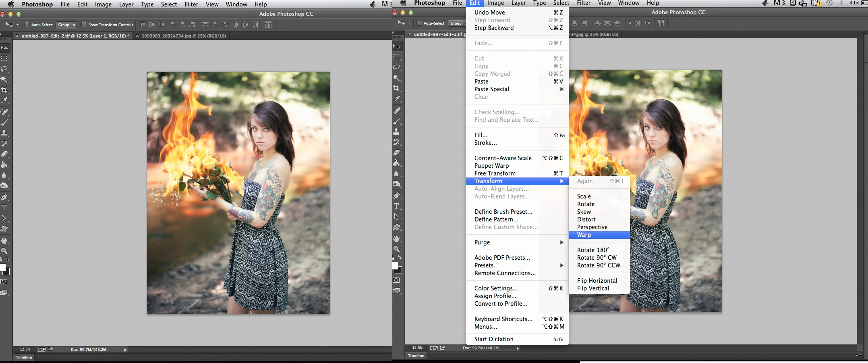This screenshot has width=868, height=363.
Task: Choose Flip Horizontal in Transform submenu
Action: tap(599, 281)
